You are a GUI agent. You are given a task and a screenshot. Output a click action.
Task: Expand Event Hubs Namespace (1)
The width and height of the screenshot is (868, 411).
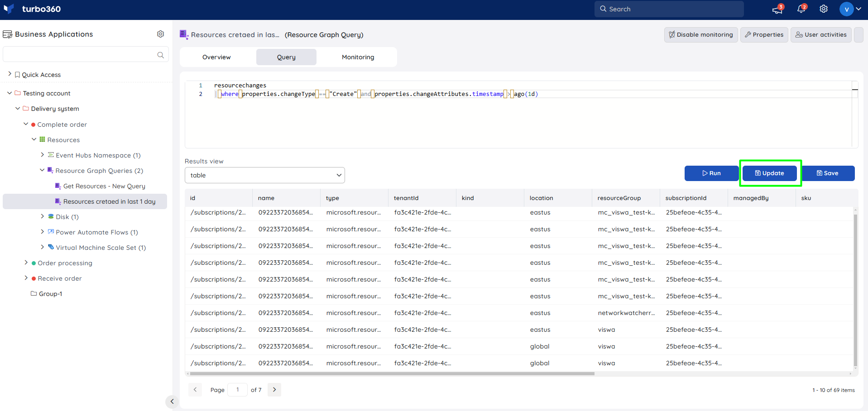(x=42, y=155)
